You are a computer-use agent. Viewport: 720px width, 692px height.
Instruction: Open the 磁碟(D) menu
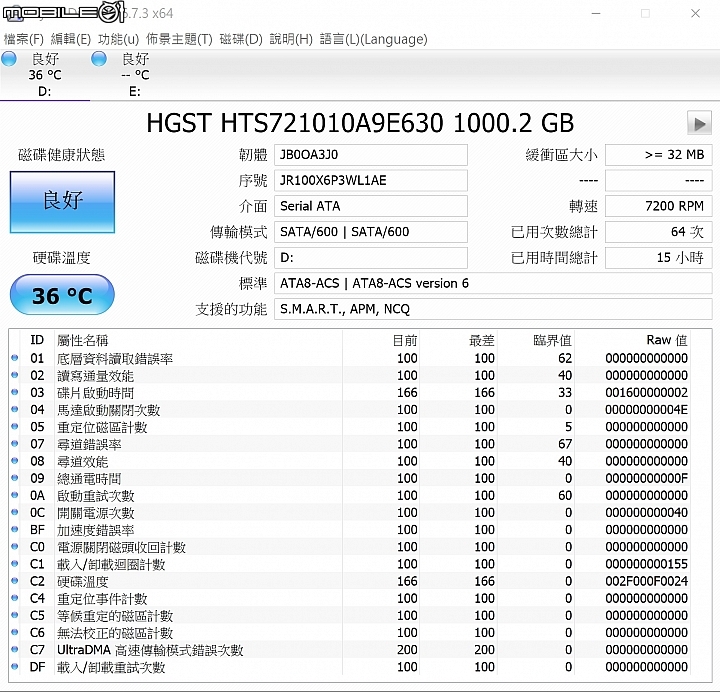[241, 39]
